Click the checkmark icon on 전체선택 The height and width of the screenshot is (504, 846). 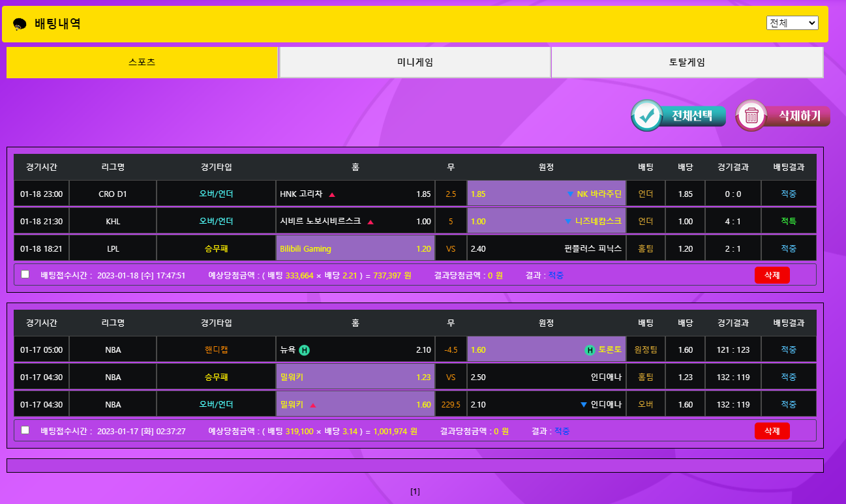point(647,116)
